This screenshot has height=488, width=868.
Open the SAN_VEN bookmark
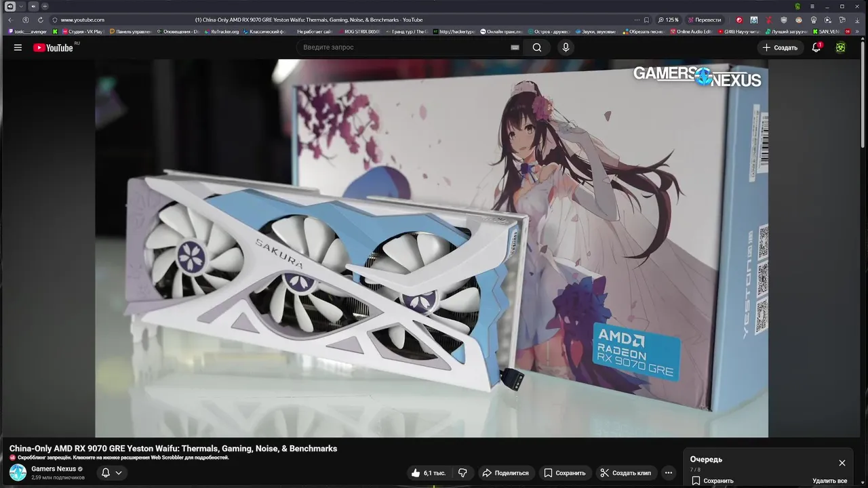825,31
